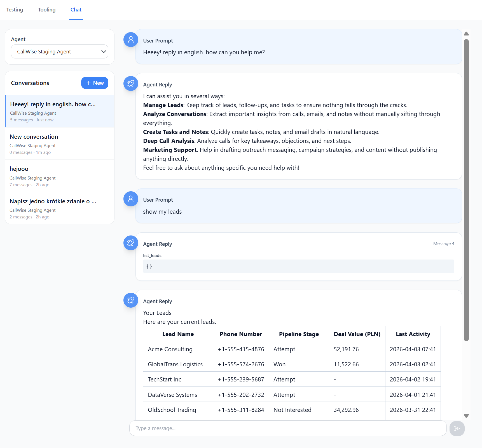Click the New conversation button
482x448 pixels.
[x=95, y=83]
